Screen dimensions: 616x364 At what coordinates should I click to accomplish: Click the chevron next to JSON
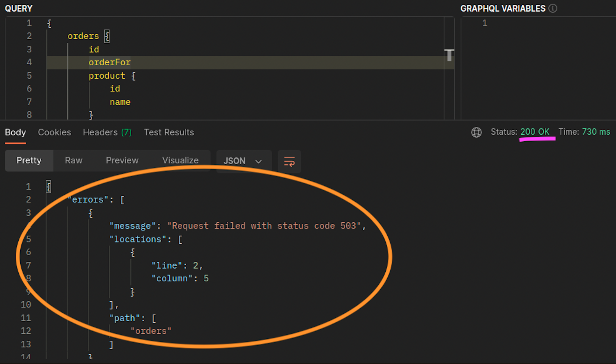point(258,161)
